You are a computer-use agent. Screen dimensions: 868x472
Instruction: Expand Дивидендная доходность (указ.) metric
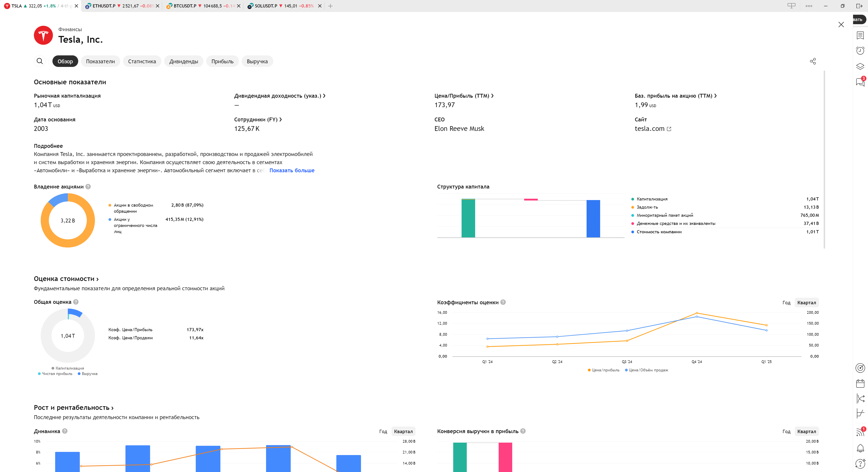(x=280, y=96)
